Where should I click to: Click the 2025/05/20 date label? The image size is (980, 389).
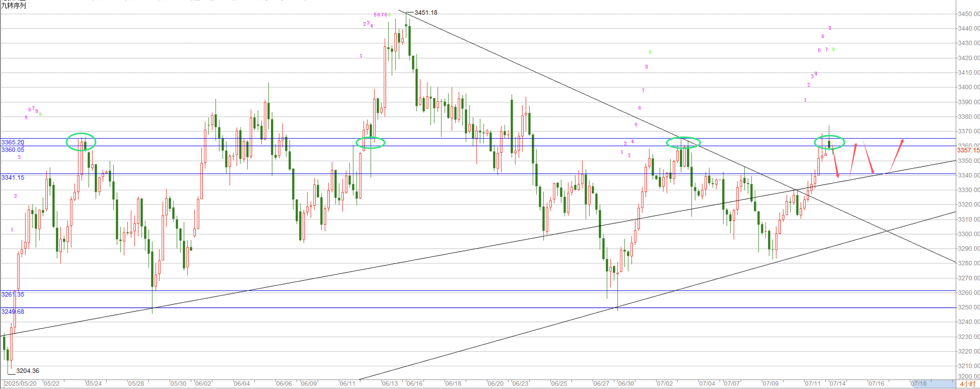pos(21,384)
